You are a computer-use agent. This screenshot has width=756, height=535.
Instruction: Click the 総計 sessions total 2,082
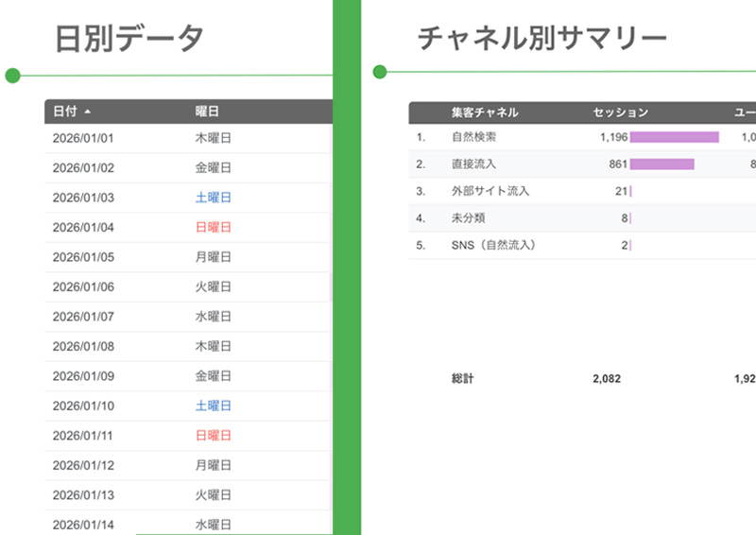(606, 379)
